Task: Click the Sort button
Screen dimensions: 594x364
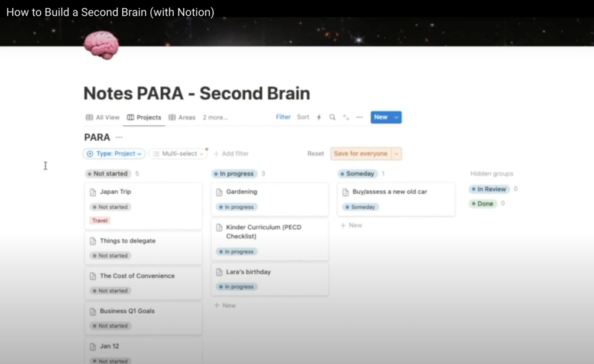Action: click(x=303, y=117)
